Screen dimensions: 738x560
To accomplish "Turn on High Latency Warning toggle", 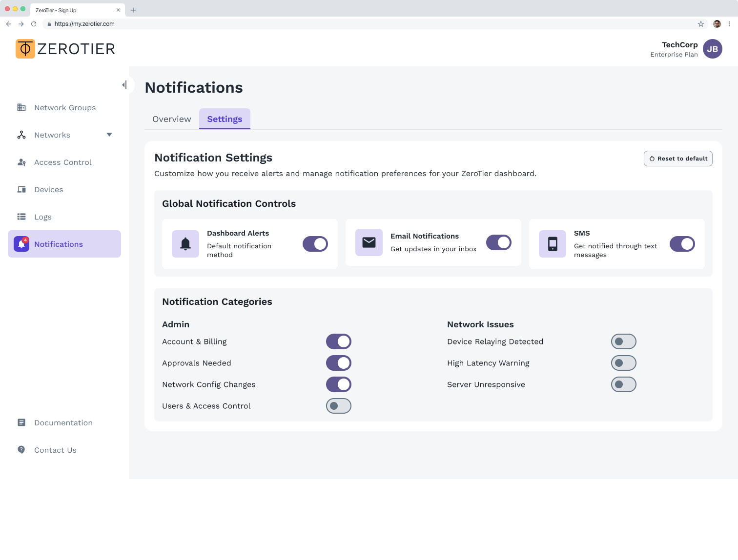I will click(624, 363).
